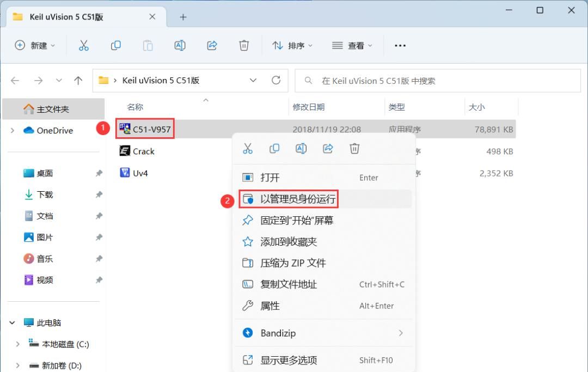Click the Copy icon on the toolbar
Image resolution: width=588 pixels, height=372 pixels.
coord(115,45)
